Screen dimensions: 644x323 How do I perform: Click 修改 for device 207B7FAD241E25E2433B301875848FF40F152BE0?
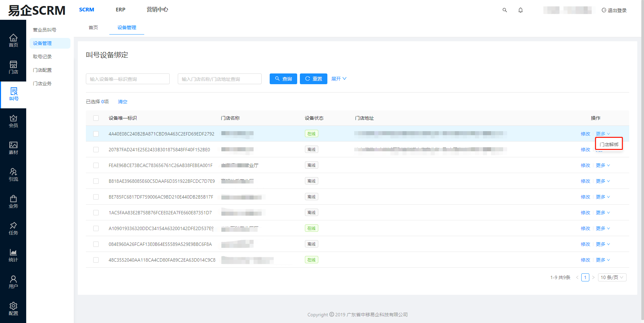(x=585, y=150)
